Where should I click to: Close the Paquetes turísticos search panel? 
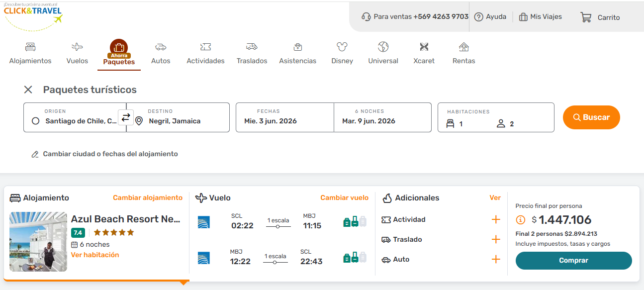pyautogui.click(x=28, y=90)
